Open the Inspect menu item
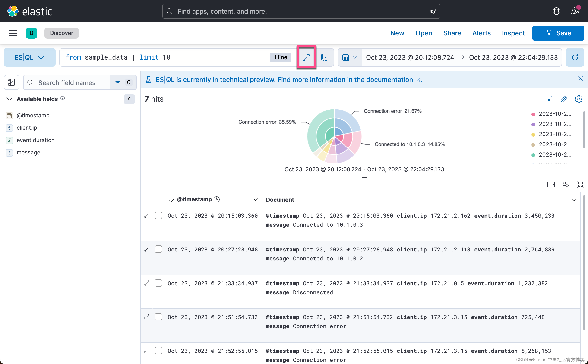The width and height of the screenshot is (588, 364). coord(513,33)
